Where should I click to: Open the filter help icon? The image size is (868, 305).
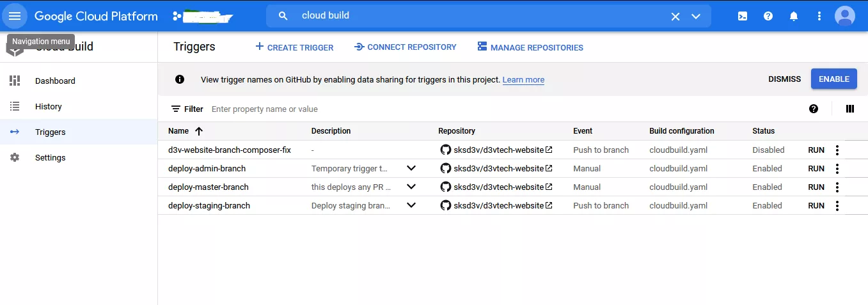tap(814, 109)
